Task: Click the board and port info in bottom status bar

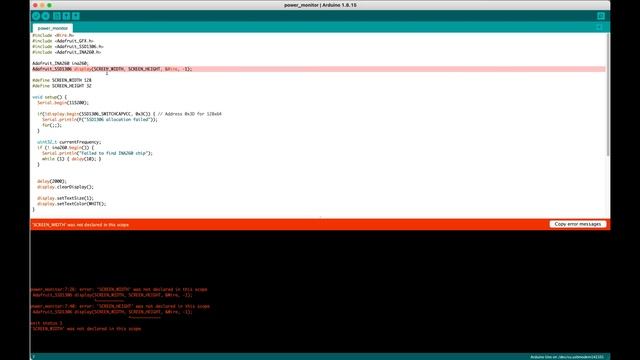Action: point(567,357)
